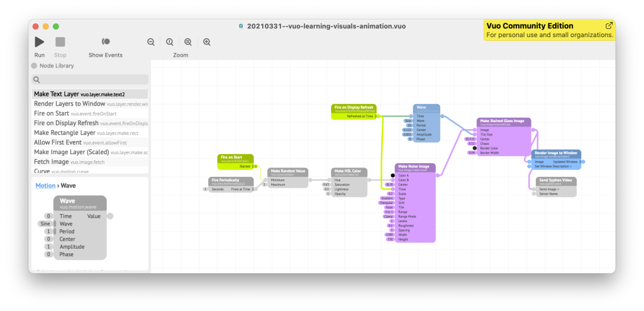Open the Vuo Community Edition external link icon
Screen dimensions: 644x311
pos(609,26)
